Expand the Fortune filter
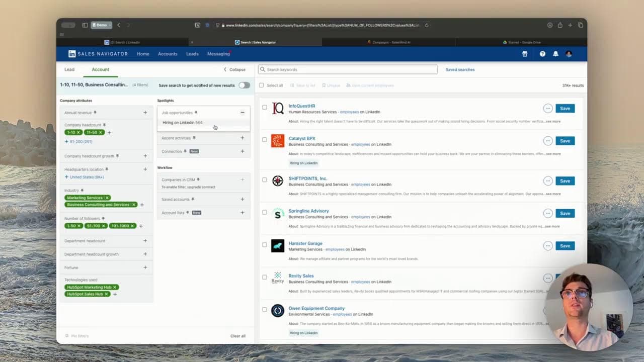The image size is (644, 362). coord(145,267)
